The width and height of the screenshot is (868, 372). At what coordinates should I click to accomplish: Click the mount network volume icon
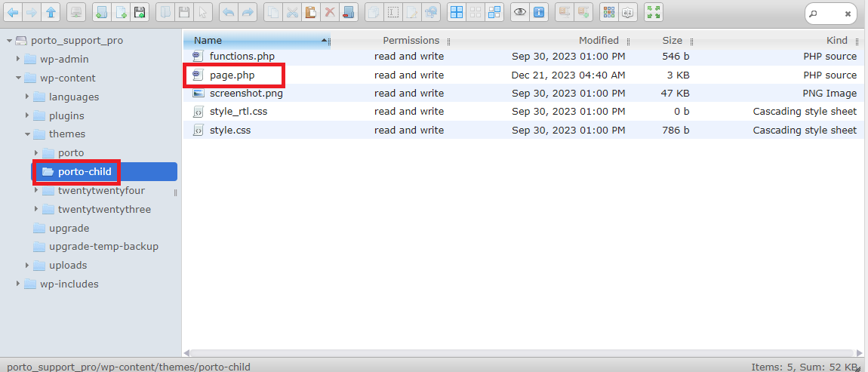75,12
